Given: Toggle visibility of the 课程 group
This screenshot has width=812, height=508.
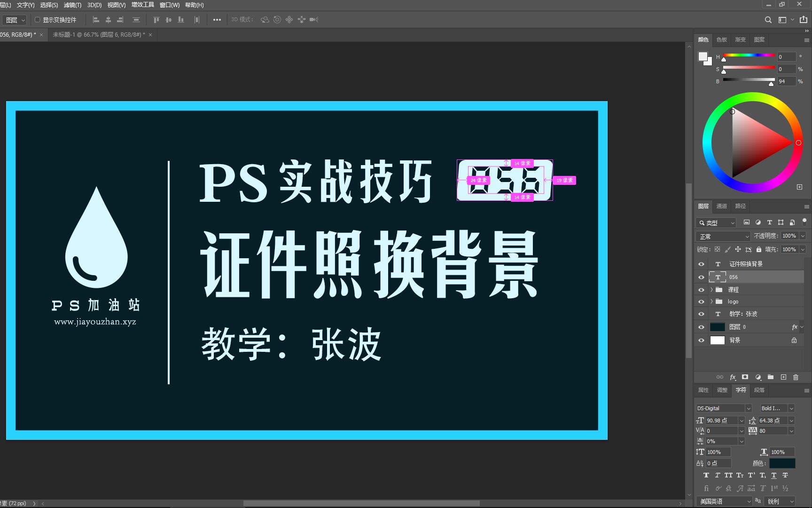Looking at the screenshot, I should coord(701,290).
